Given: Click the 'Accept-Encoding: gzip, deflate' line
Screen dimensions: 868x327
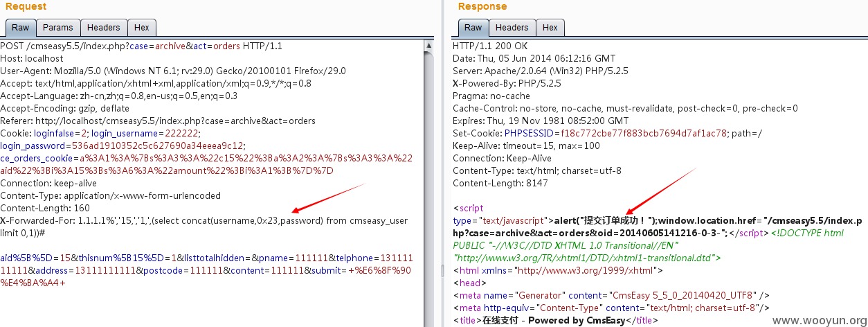Looking at the screenshot, I should tap(65, 109).
